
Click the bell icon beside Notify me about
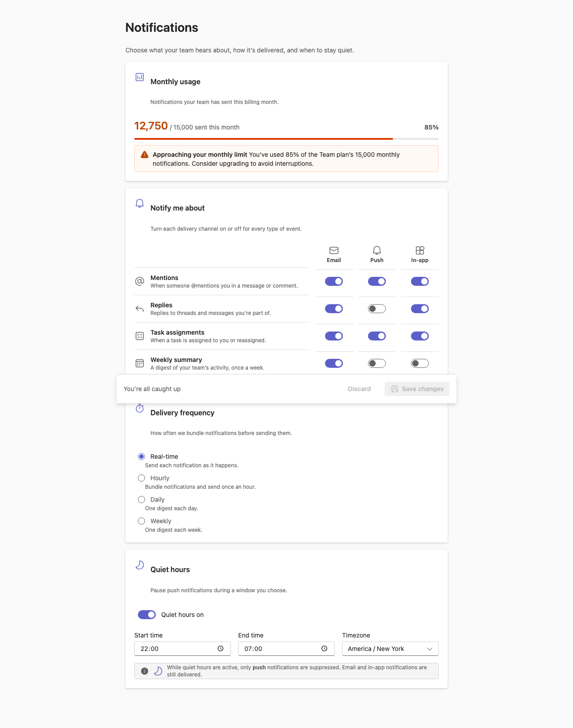pyautogui.click(x=140, y=203)
